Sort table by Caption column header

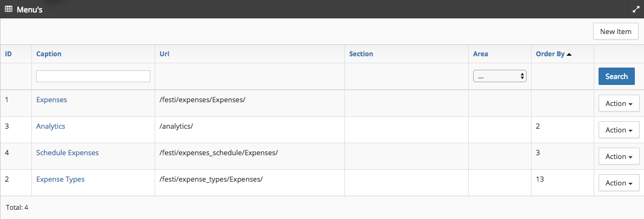pyautogui.click(x=49, y=54)
